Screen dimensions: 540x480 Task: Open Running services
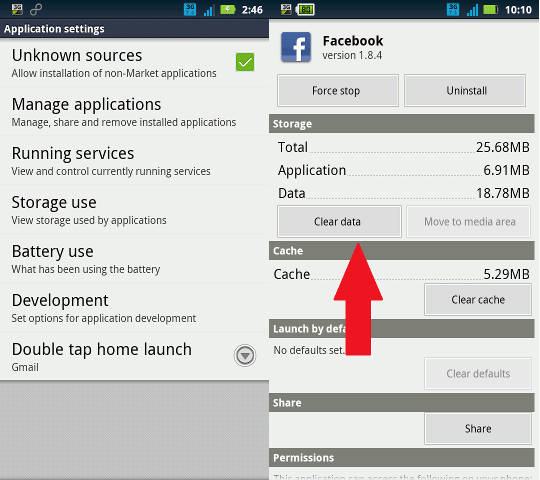tap(134, 161)
